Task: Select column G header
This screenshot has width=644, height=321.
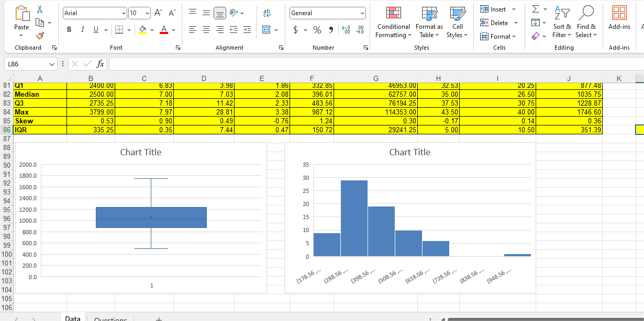Action: 375,78
